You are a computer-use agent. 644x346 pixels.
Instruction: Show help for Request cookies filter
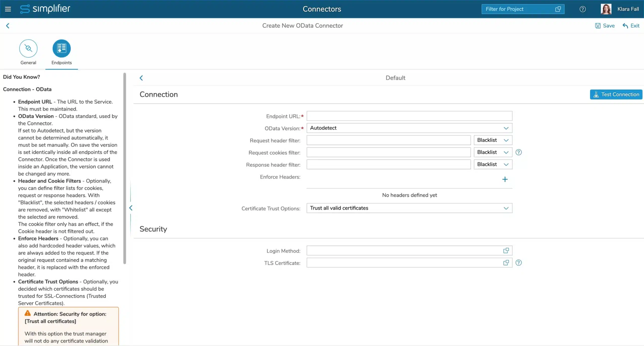[518, 152]
